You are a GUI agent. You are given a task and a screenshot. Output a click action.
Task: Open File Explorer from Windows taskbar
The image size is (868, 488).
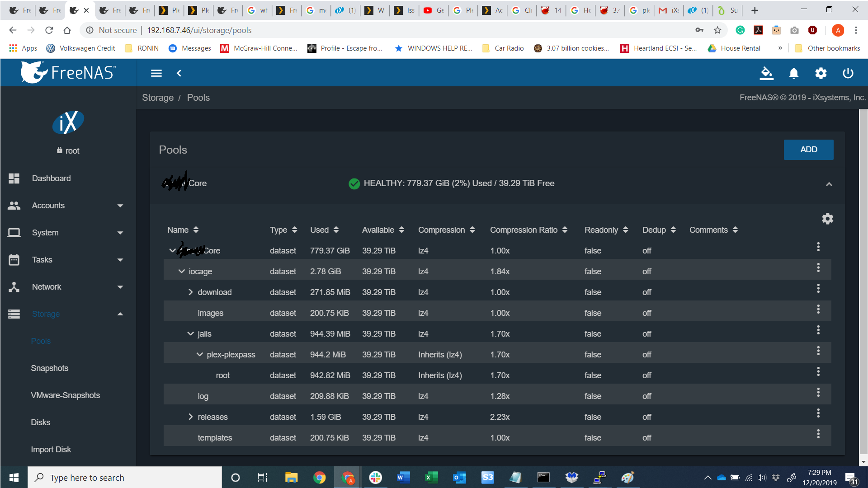pyautogui.click(x=291, y=478)
